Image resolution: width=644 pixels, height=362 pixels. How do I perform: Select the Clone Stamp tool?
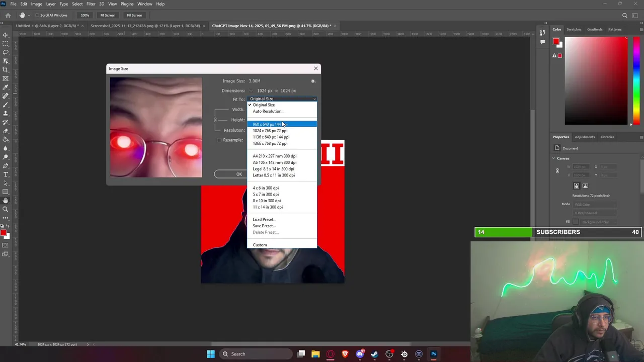[6, 113]
